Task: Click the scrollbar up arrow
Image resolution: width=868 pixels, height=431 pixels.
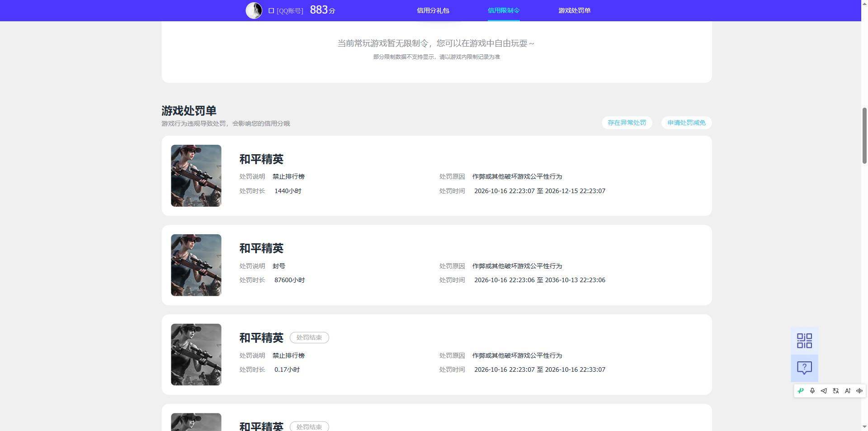Action: (x=864, y=4)
